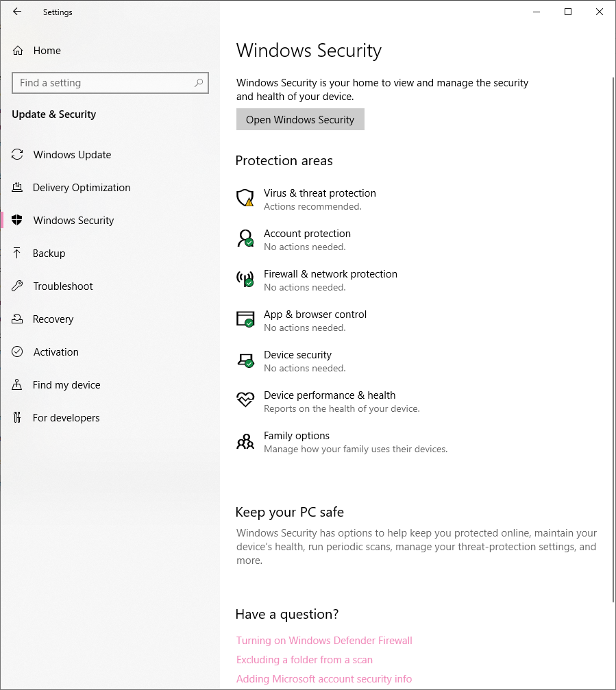Click the Firewall & network protection antenna icon
Screen dimensions: 616x690
(245, 279)
